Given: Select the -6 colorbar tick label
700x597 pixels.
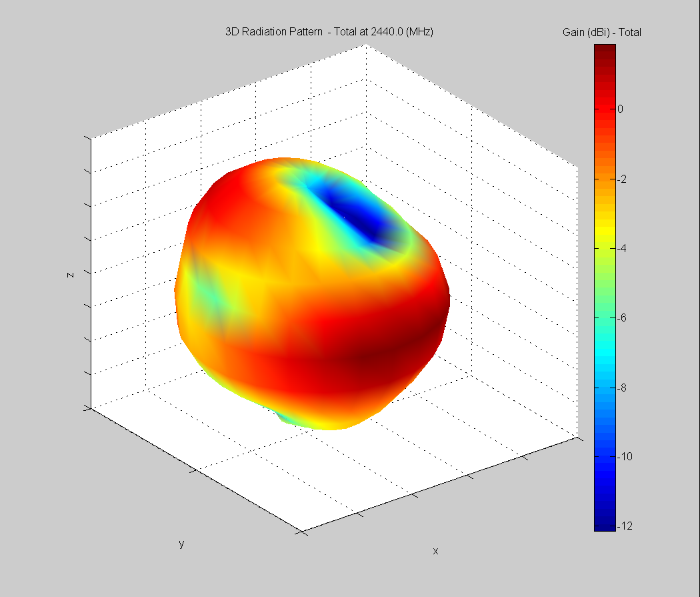Looking at the screenshot, I should tap(622, 318).
